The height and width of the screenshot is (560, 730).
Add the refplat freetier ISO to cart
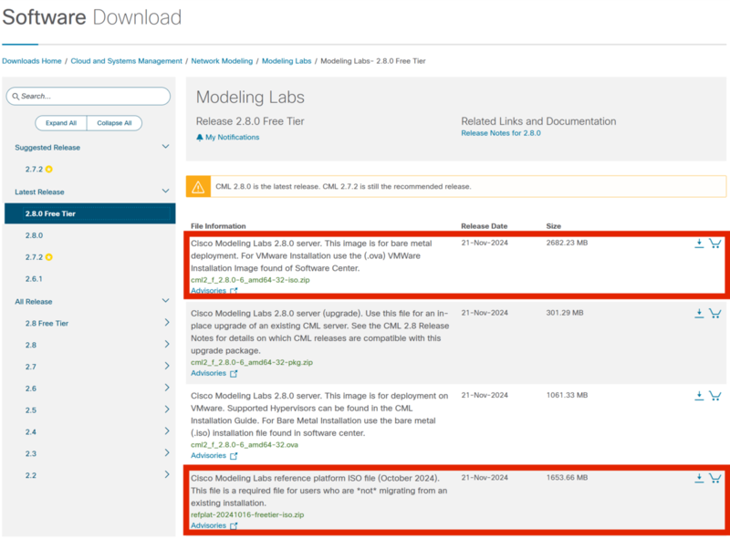coord(715,478)
